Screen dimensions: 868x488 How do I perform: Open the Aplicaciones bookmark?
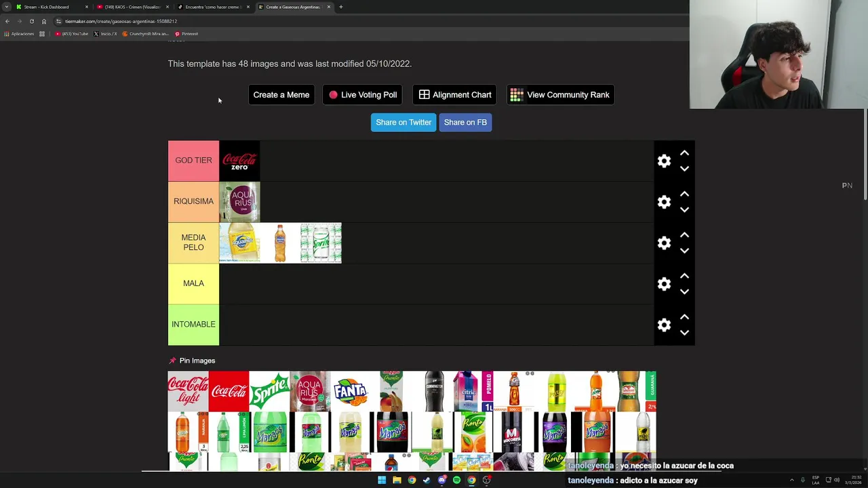[x=19, y=34]
